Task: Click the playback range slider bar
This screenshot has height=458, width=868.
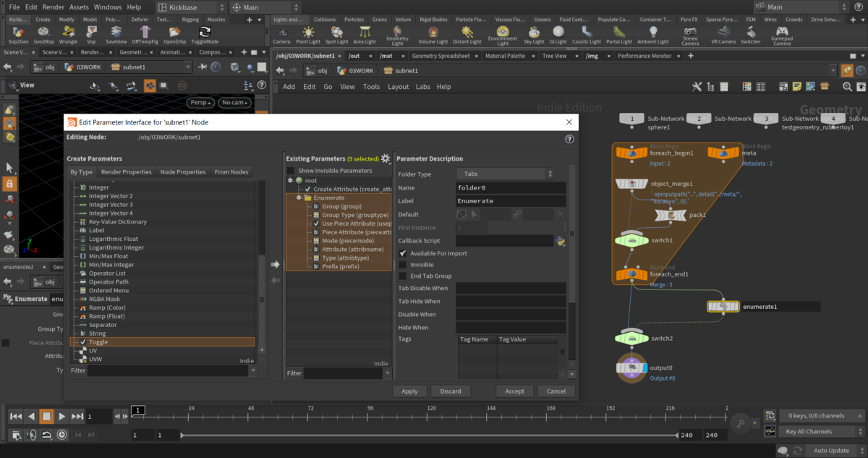Action: [x=429, y=435]
